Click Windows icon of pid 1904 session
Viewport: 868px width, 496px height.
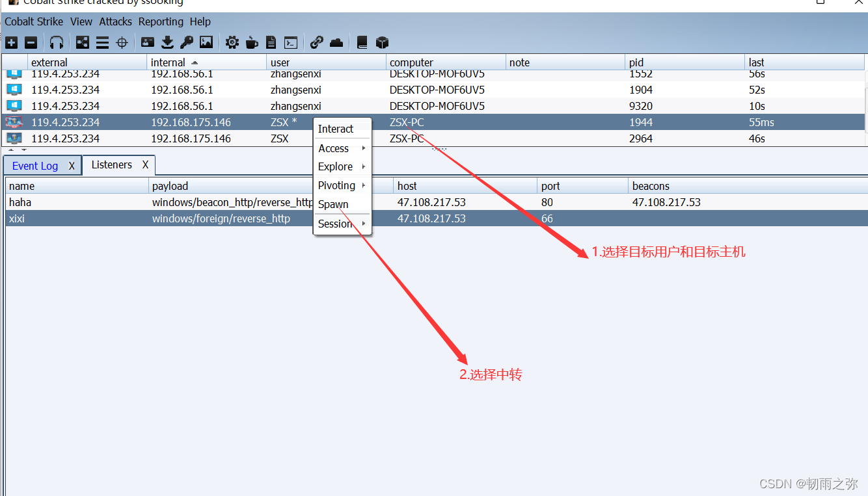coord(14,89)
